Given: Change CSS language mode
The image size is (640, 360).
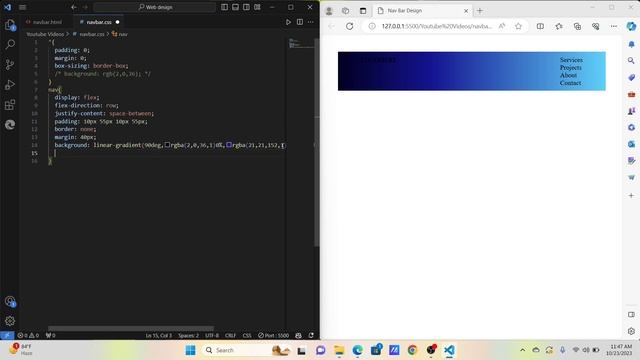Looking at the screenshot, I should [x=247, y=336].
